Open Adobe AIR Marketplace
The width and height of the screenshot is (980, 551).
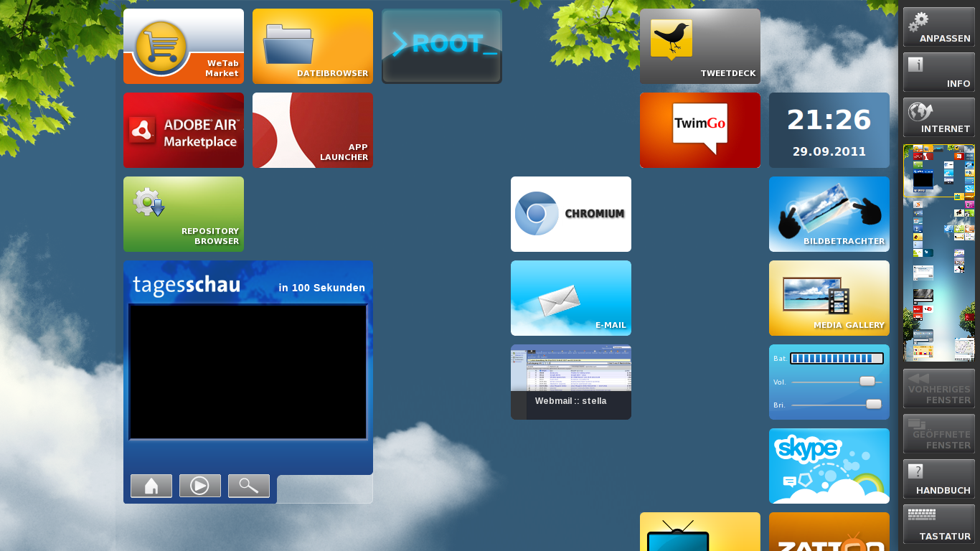pos(184,131)
